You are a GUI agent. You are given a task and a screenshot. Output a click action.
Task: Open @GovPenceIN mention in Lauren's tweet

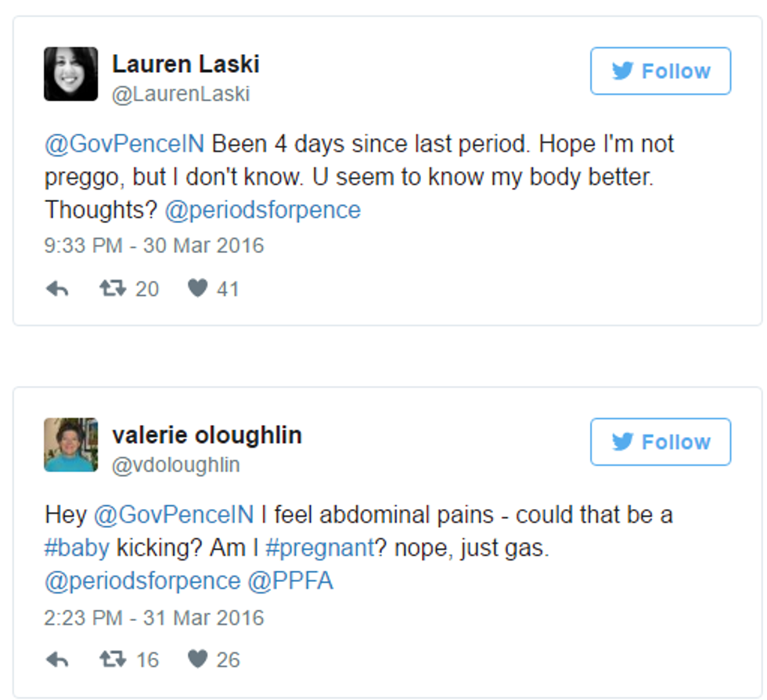click(124, 144)
